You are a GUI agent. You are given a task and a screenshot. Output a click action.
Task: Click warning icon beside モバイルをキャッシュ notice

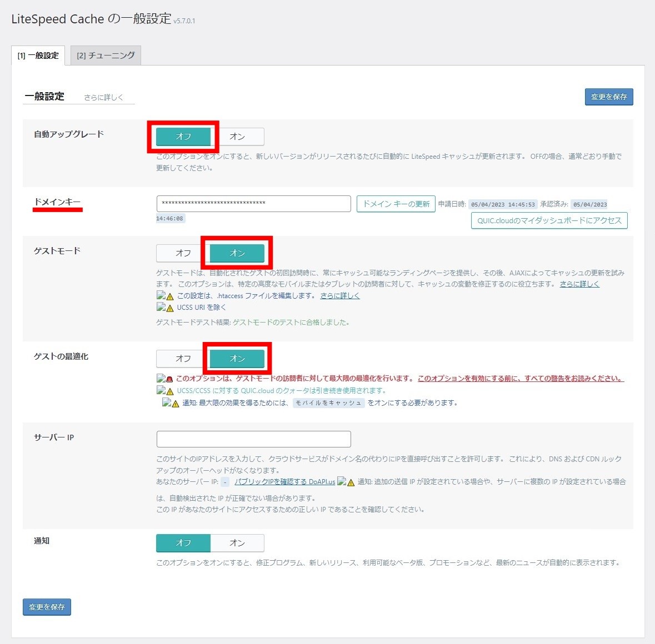pos(176,403)
